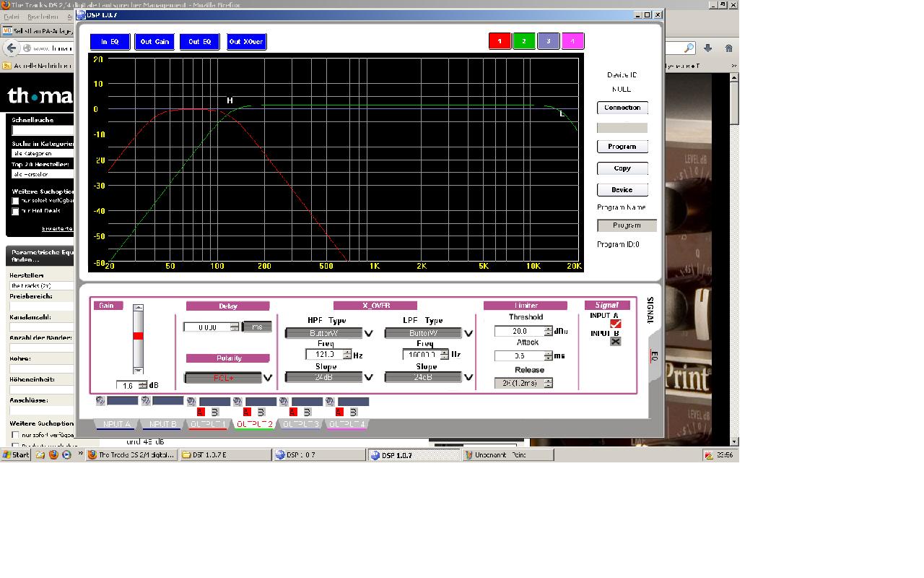Switch to the INPUT A tab
This screenshot has height=578, width=924.
116,425
